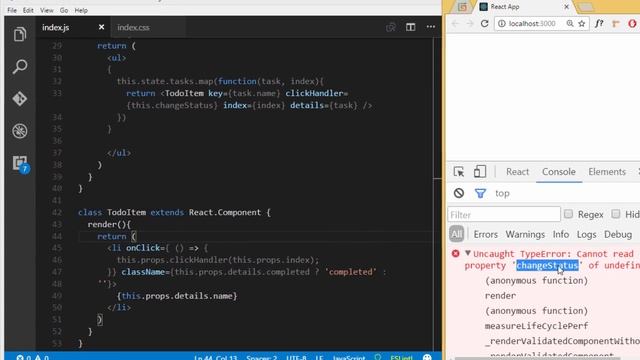Filter the console by Debug
The width and height of the screenshot is (640, 360).
[618, 235]
